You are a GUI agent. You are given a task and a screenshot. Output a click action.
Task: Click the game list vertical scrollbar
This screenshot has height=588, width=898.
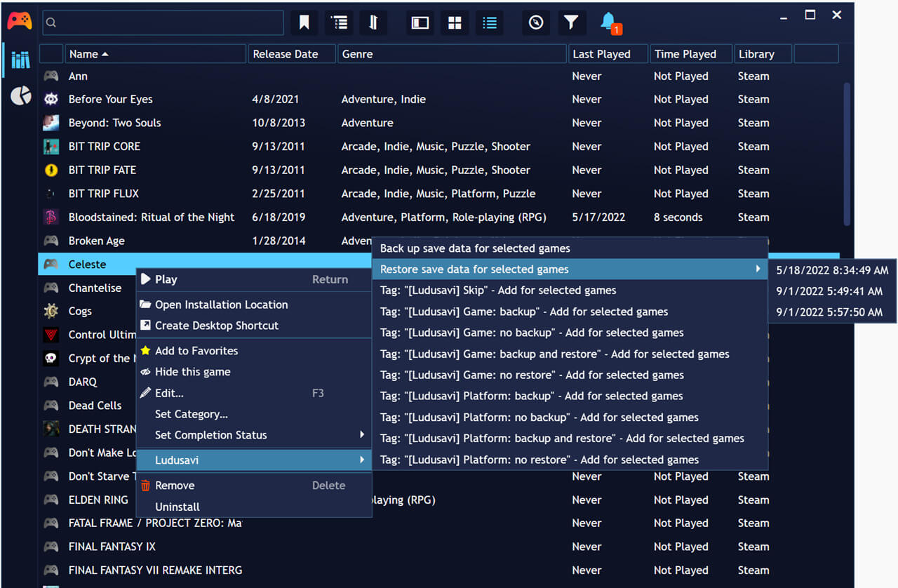[x=847, y=154]
